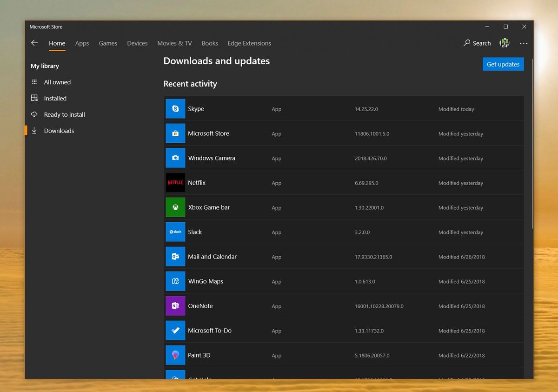Select the Mail and Calendar icon
This screenshot has height=392, width=558.
point(175,256)
